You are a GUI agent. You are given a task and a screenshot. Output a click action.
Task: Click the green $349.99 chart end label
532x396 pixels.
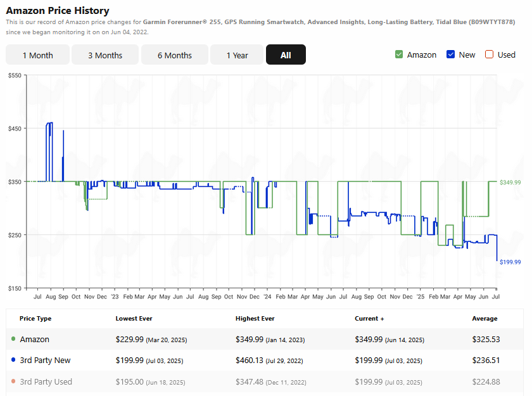510,182
